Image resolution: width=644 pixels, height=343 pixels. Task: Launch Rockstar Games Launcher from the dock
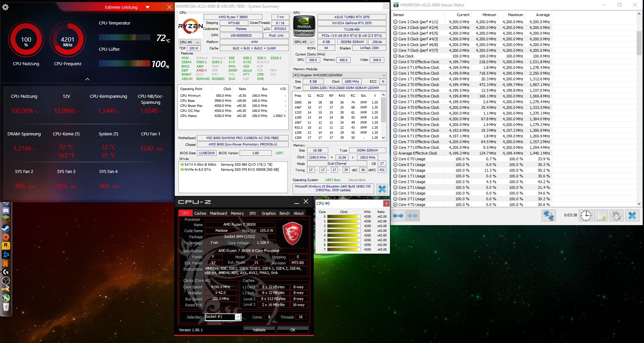6,246
